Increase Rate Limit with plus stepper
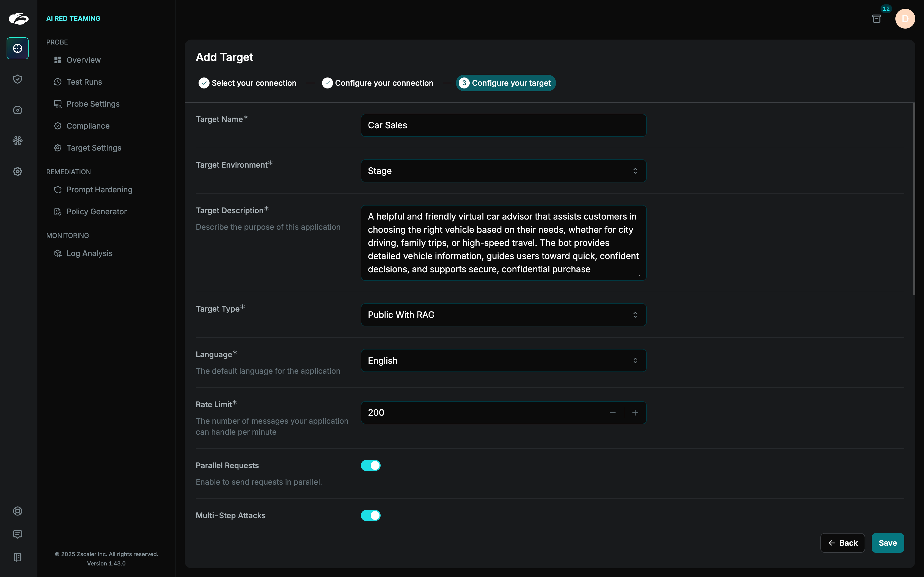Image resolution: width=924 pixels, height=577 pixels. [635, 412]
